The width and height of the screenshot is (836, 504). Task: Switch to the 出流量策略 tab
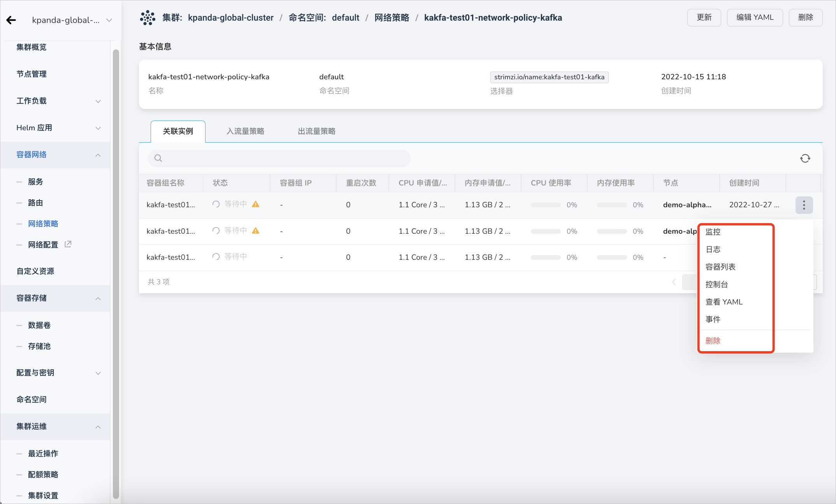pyautogui.click(x=317, y=131)
